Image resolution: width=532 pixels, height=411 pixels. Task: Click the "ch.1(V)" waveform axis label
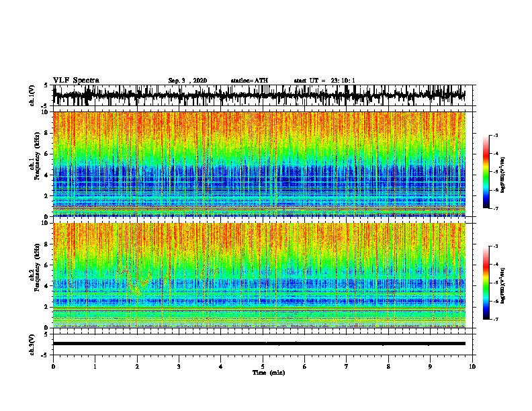coord(32,95)
